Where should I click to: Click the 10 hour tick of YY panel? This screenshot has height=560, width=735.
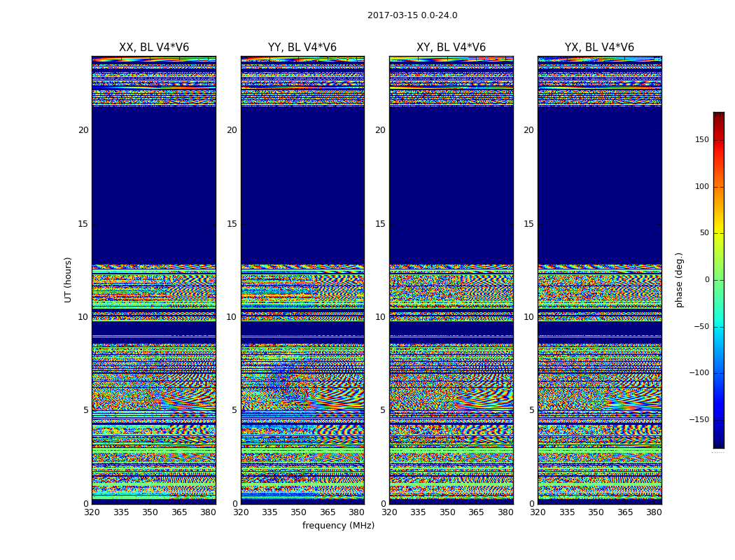click(232, 317)
